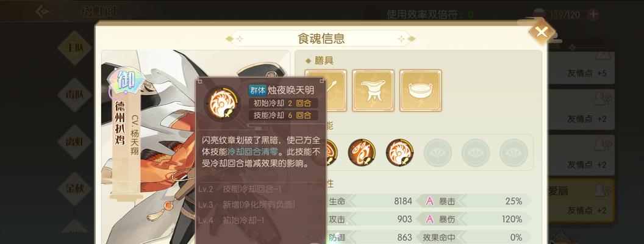644x244 pixels.
Task: Toggle the 使用效率双倍符 checkbox
Action: click(371, 13)
